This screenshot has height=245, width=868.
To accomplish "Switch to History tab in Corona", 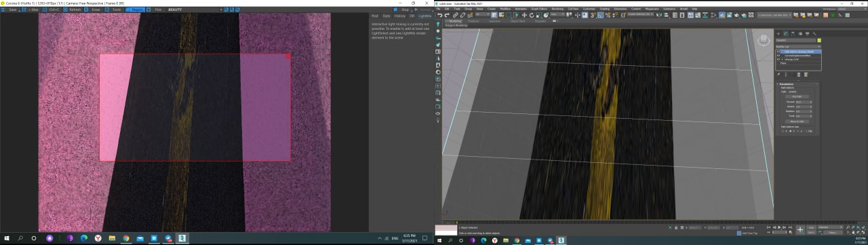I will pos(400,16).
